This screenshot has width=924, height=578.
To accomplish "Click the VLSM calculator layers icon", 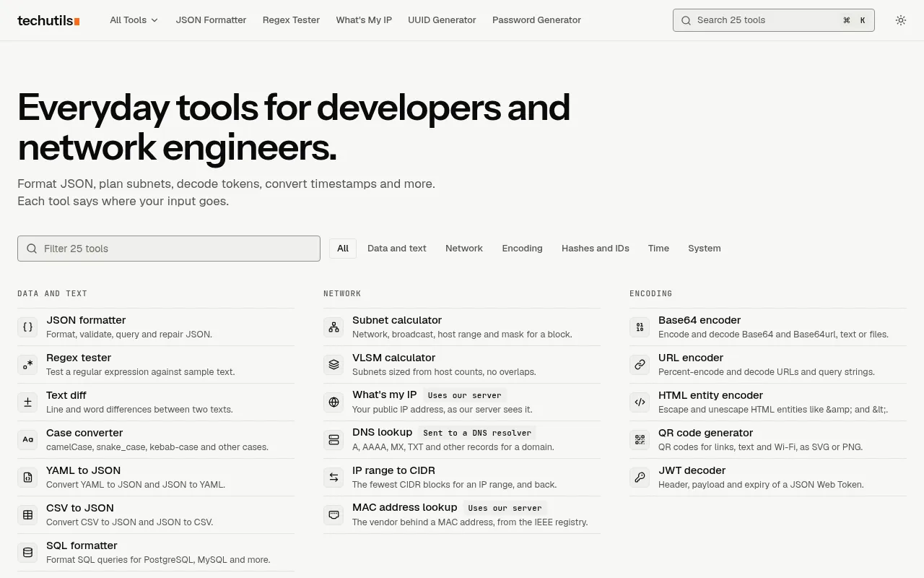I will [334, 364].
